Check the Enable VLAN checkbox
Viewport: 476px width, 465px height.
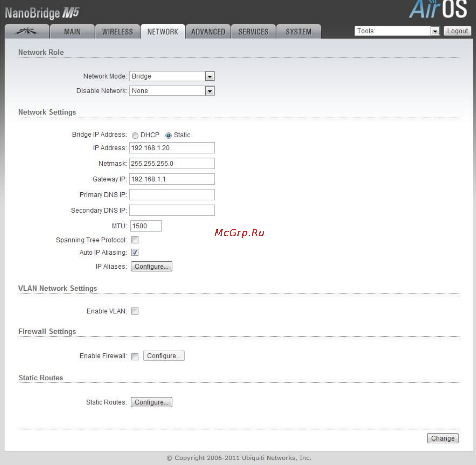point(135,311)
